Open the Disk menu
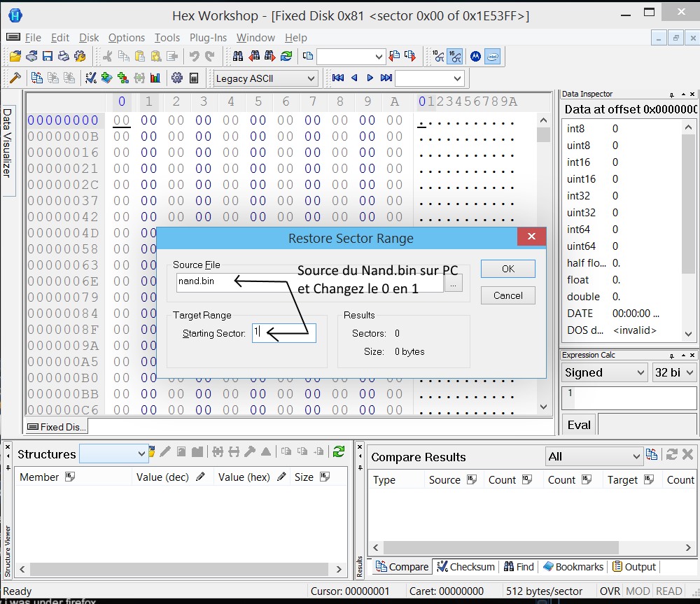700x604 pixels. tap(89, 38)
